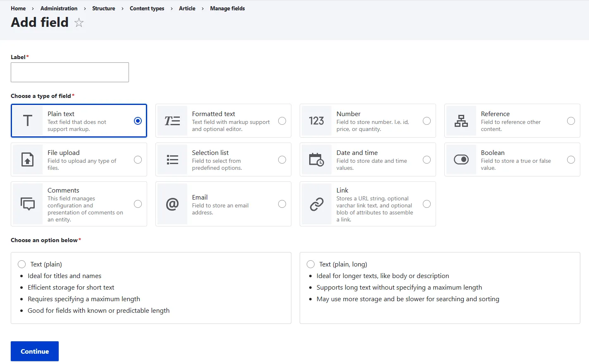Click 'Ideal for titles and names' bullet
589x364 pixels.
[x=64, y=276]
